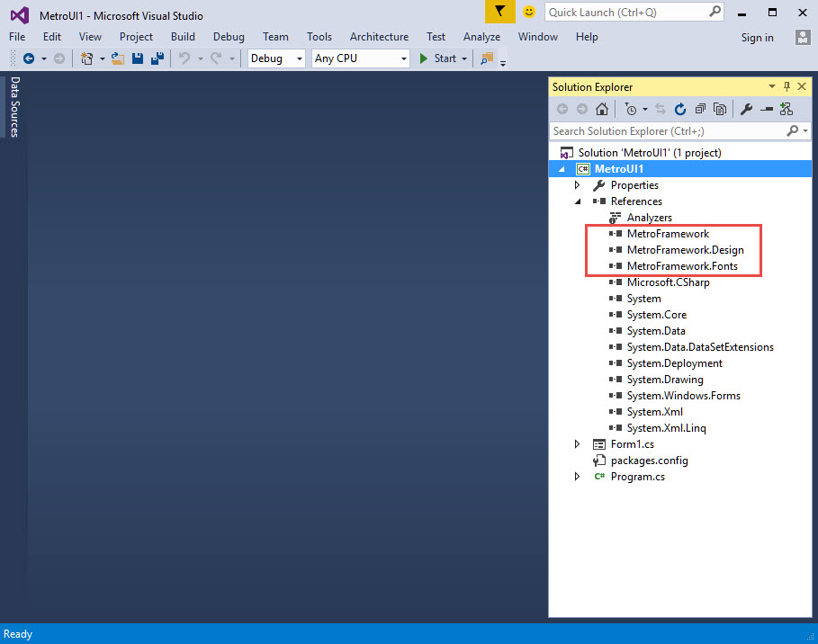The width and height of the screenshot is (818, 644).
Task: Click the Start debugging button
Action: 438,58
